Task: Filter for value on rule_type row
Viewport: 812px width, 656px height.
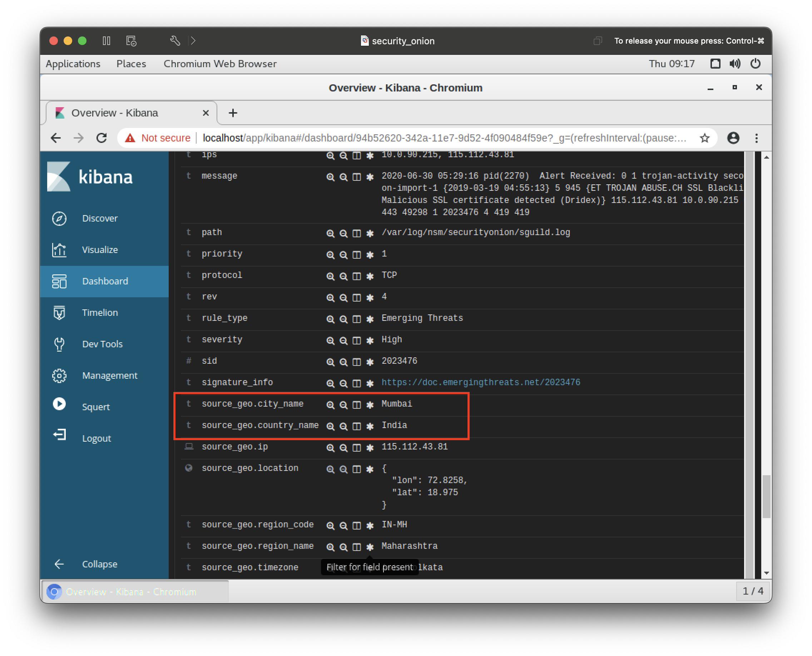Action: click(x=330, y=319)
